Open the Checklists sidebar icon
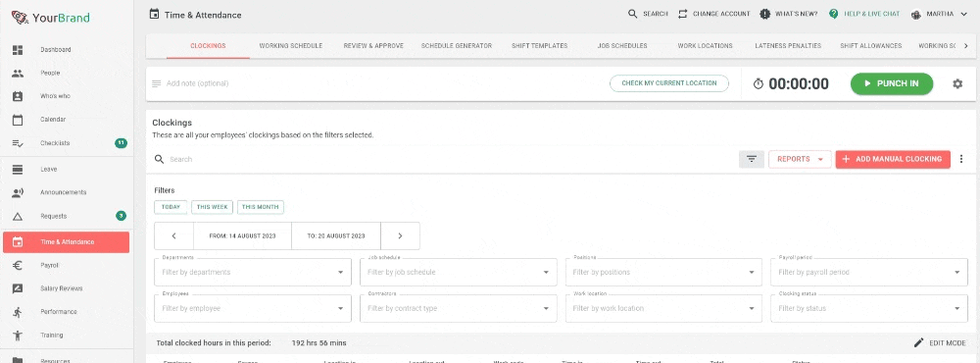Image resolution: width=980 pixels, height=363 pixels. click(18, 143)
